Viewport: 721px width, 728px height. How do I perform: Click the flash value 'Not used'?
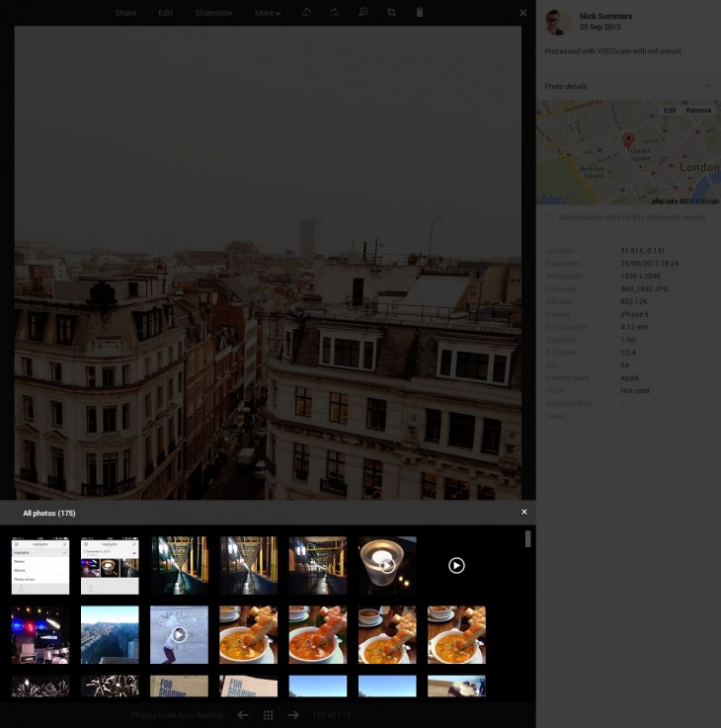(x=635, y=390)
